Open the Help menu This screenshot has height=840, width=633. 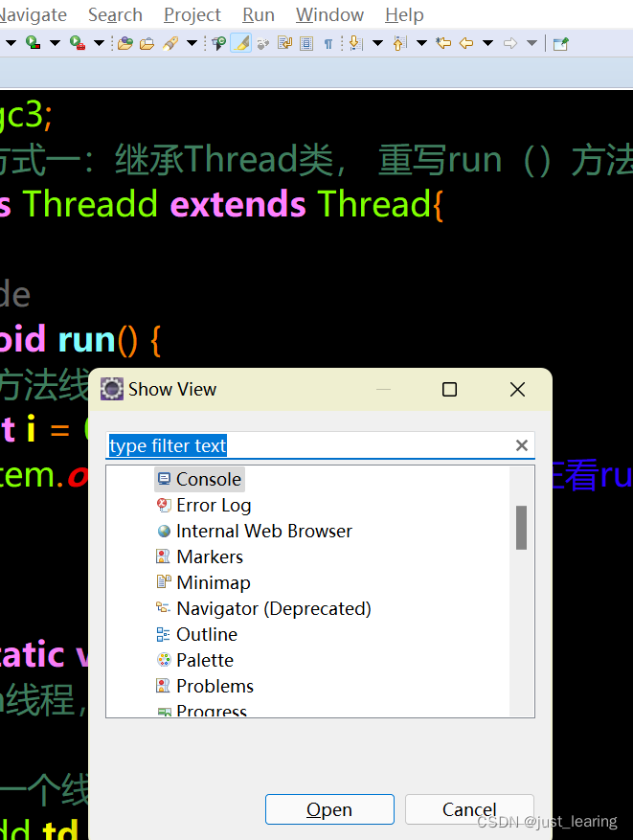[x=404, y=15]
